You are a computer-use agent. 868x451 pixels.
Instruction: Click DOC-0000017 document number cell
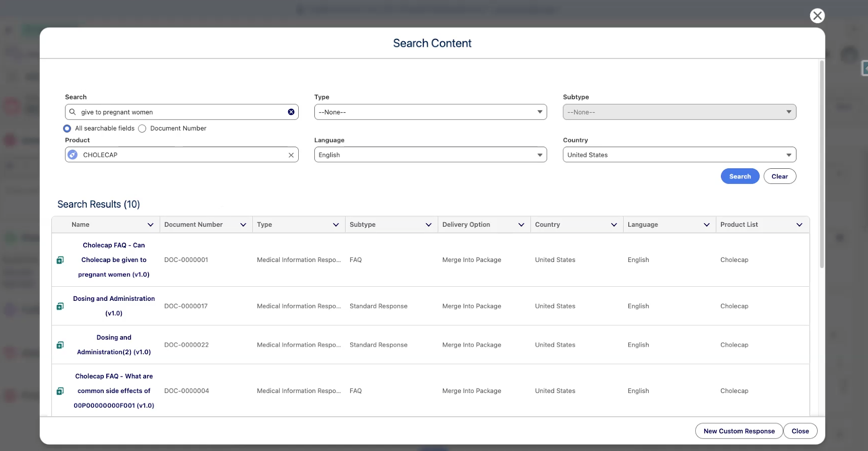pyautogui.click(x=186, y=306)
